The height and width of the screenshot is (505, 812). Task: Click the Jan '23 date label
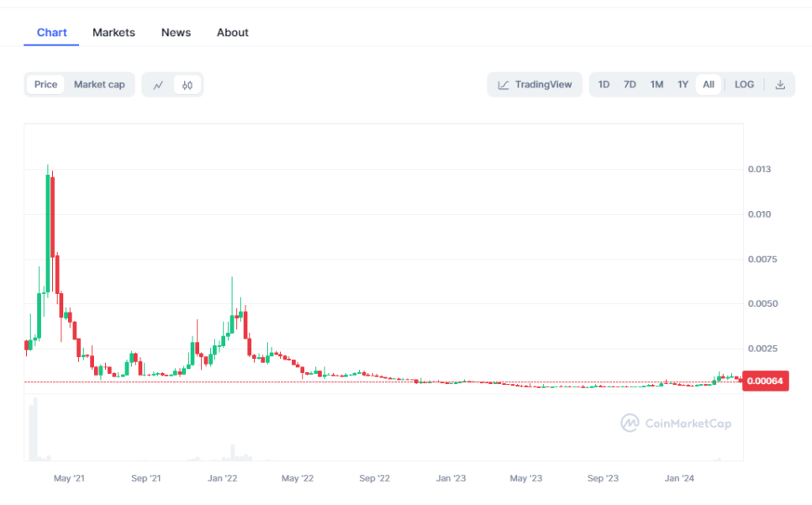click(x=451, y=478)
